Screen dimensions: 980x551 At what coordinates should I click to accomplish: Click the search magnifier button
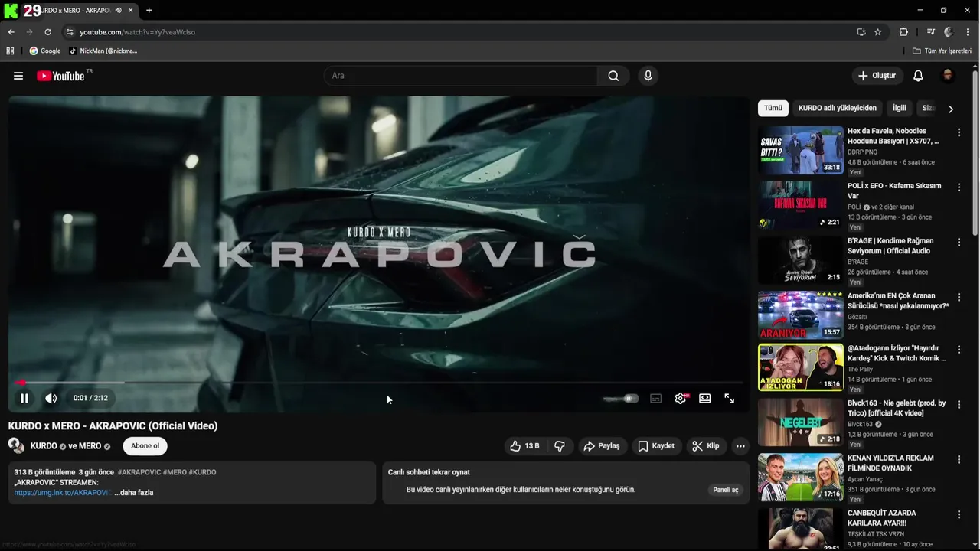(613, 76)
